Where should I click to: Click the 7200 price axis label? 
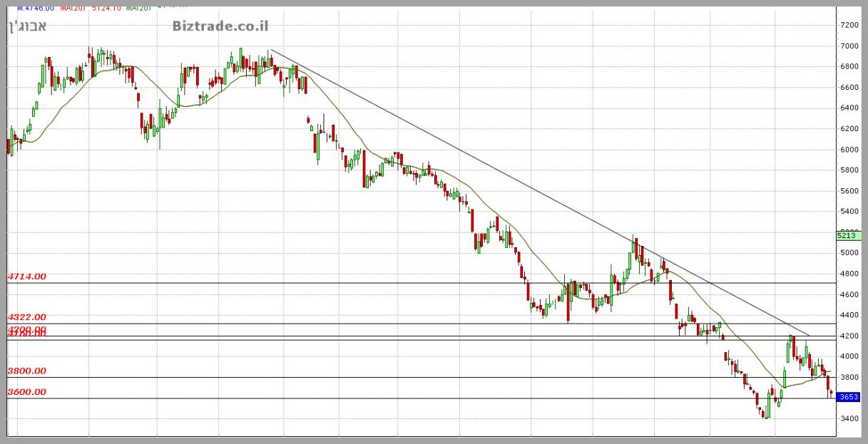(849, 25)
